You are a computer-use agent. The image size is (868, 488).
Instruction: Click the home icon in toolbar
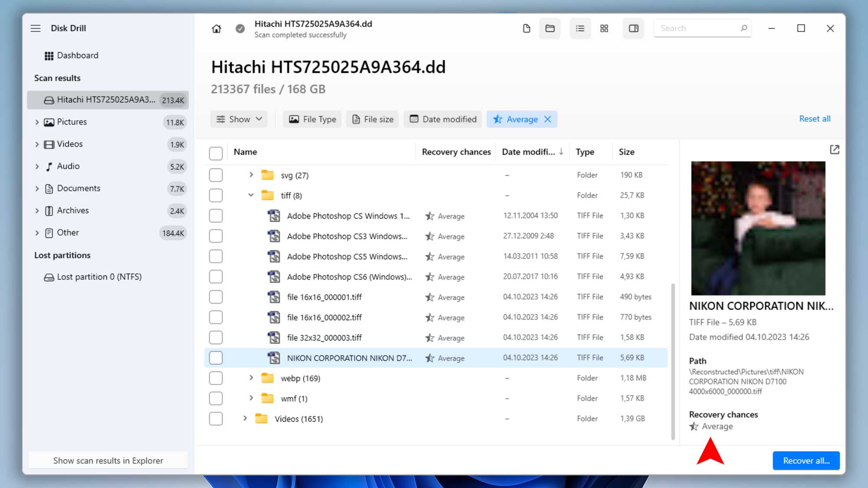pyautogui.click(x=216, y=29)
